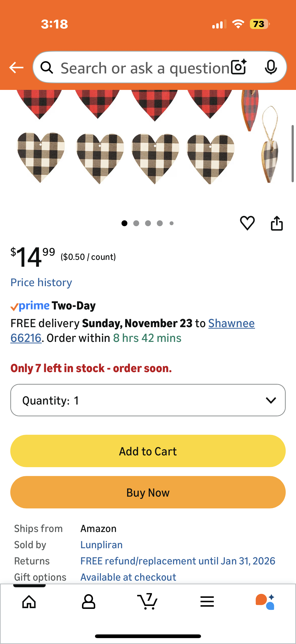Image resolution: width=296 pixels, height=644 pixels.
Task: Open gift options Available at checkout
Action: pos(128,577)
